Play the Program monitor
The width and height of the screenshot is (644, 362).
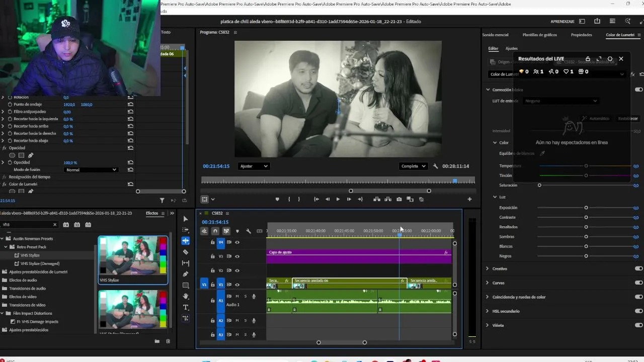(338, 199)
